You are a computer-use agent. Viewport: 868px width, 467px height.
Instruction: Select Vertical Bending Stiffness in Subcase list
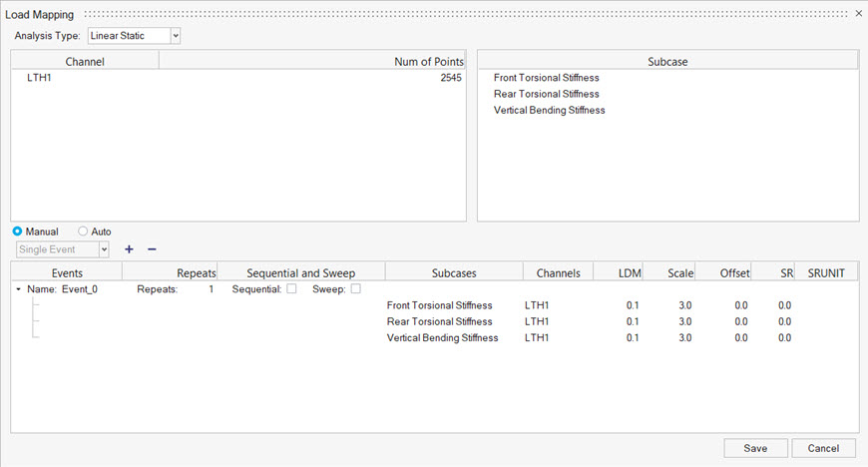pos(549,110)
